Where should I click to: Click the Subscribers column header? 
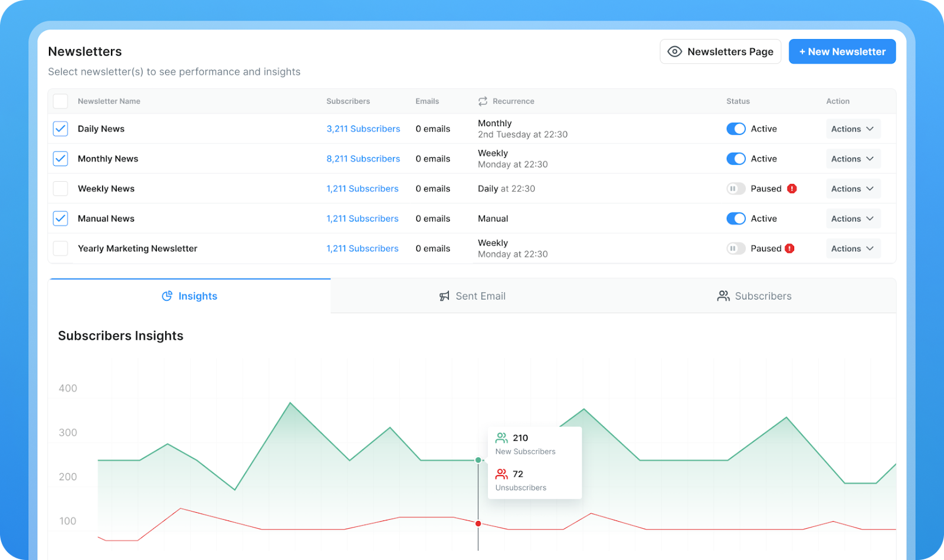pos(348,101)
